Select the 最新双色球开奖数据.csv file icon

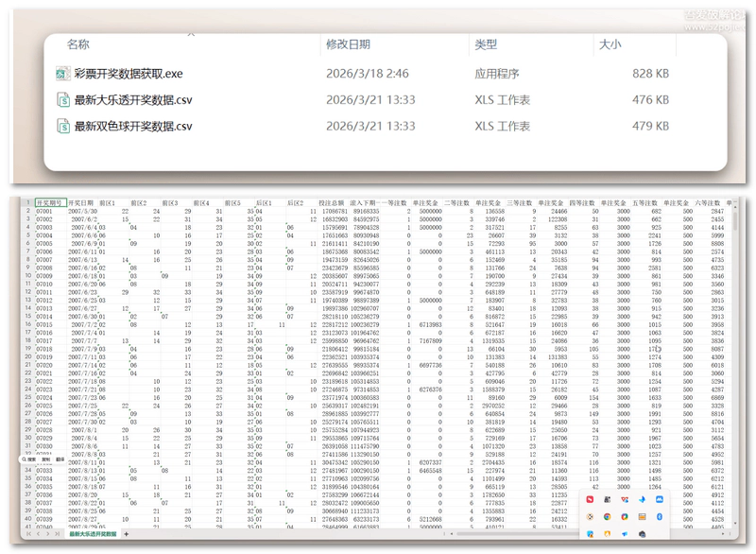coord(63,127)
